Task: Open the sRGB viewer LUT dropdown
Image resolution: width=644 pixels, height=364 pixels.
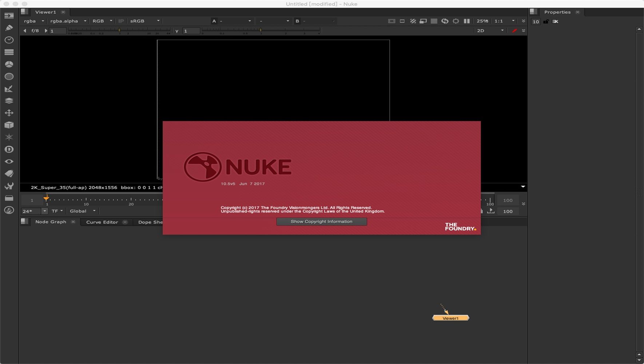Action: point(145,21)
